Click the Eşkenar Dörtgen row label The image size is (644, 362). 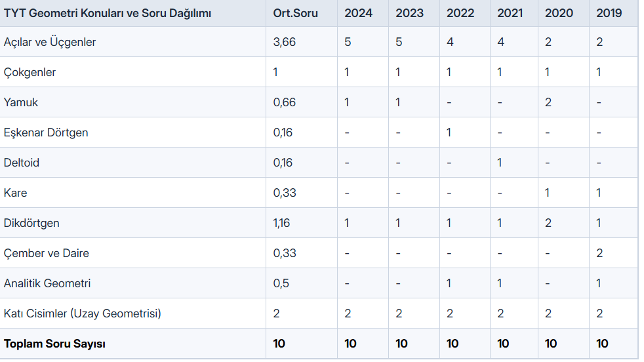[x=46, y=132]
